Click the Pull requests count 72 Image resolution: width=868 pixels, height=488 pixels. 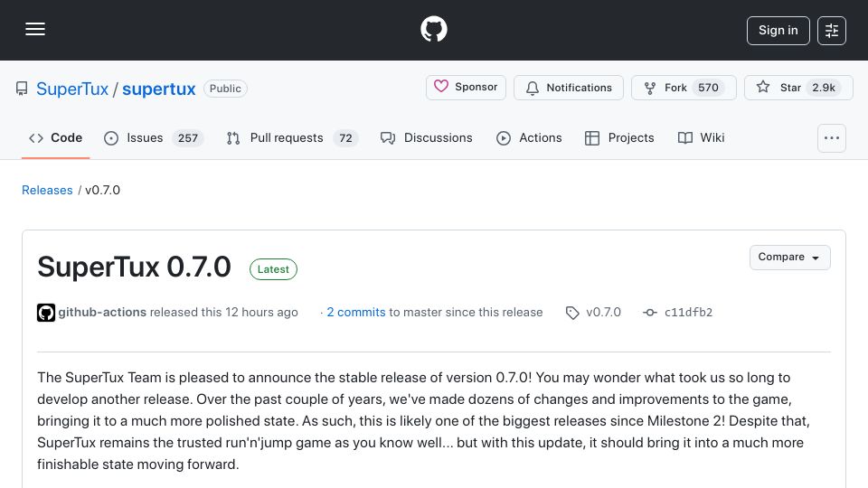(345, 137)
